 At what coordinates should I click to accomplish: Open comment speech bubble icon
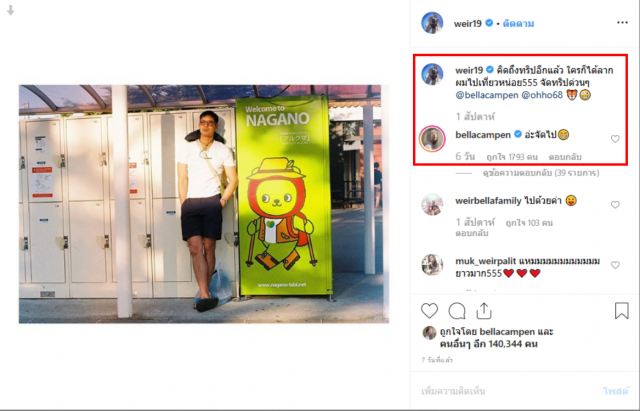[x=457, y=311]
